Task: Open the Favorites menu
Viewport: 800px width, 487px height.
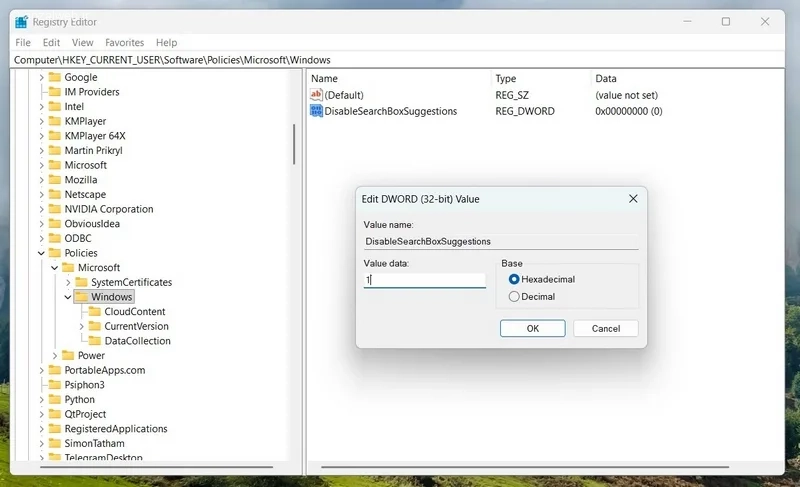Action: pyautogui.click(x=124, y=42)
